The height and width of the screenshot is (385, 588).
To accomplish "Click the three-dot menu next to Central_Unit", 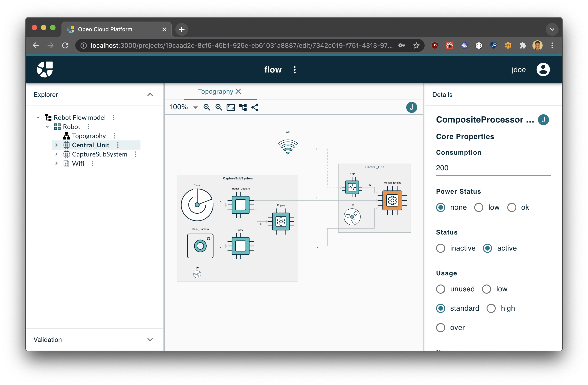I will [x=118, y=145].
